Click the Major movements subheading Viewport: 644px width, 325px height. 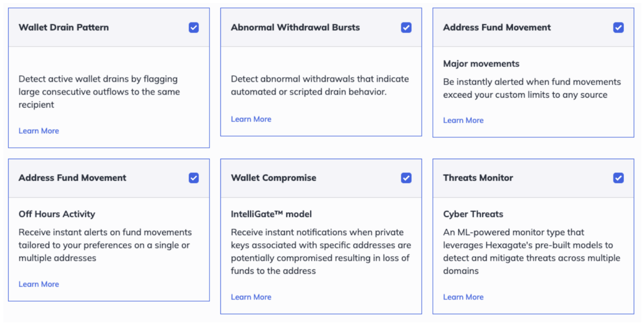[481, 64]
